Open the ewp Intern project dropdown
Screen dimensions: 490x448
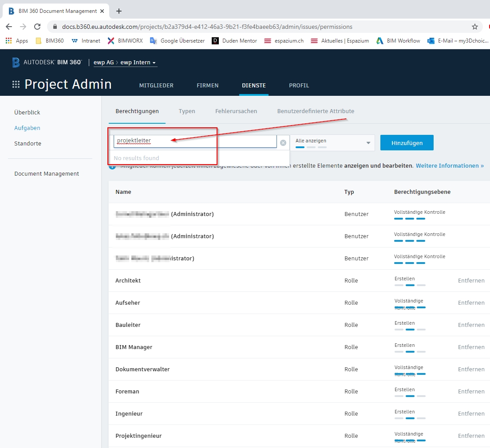click(x=138, y=63)
